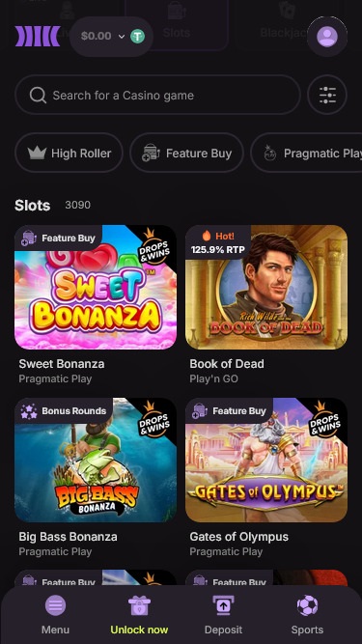Expand the $0.00 balance dropdown chevron

coord(122,37)
